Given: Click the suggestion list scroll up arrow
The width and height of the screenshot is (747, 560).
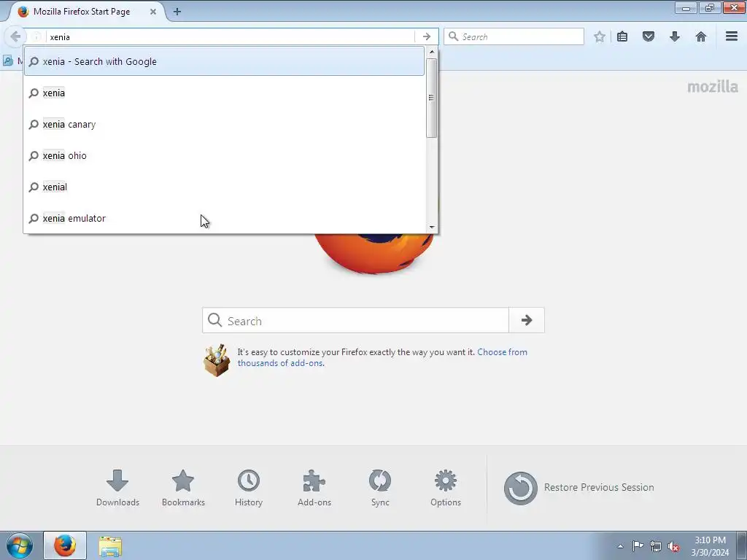Looking at the screenshot, I should 432,52.
